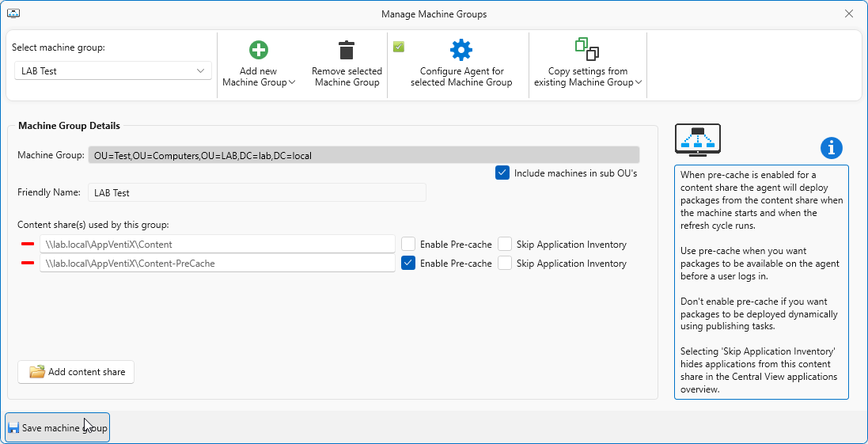Remove the Content-PreCache share using red minus
The width and height of the screenshot is (868, 444).
tap(28, 264)
